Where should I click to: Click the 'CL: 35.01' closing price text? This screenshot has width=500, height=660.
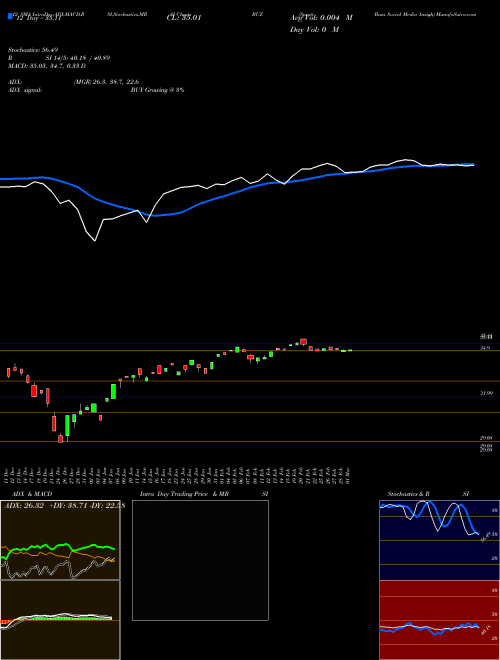pyautogui.click(x=184, y=18)
